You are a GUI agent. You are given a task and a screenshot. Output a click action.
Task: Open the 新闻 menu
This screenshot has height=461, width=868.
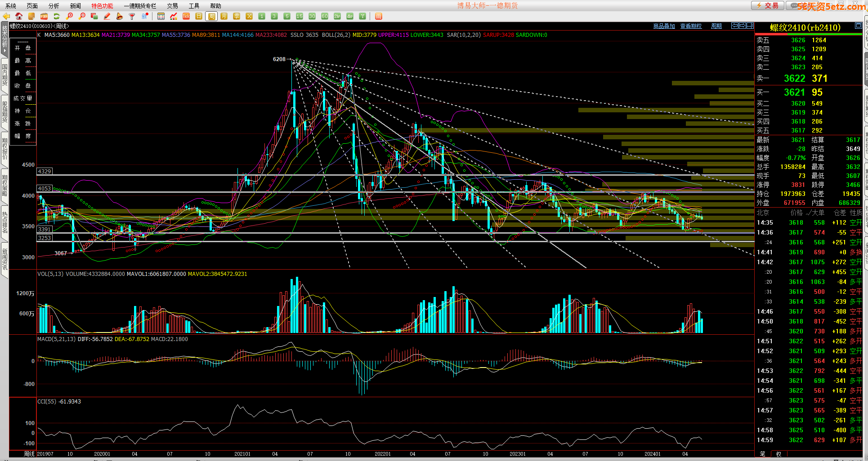pos(76,6)
